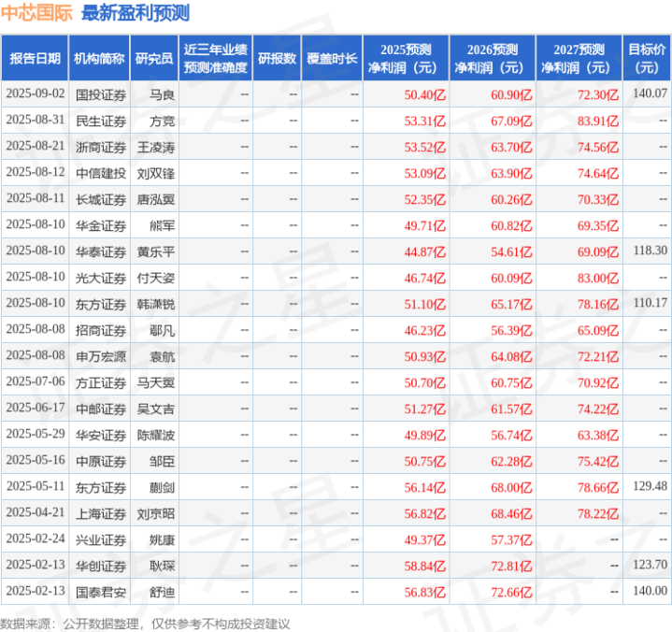Select 2027 forecast value 83.91亿

click(598, 122)
